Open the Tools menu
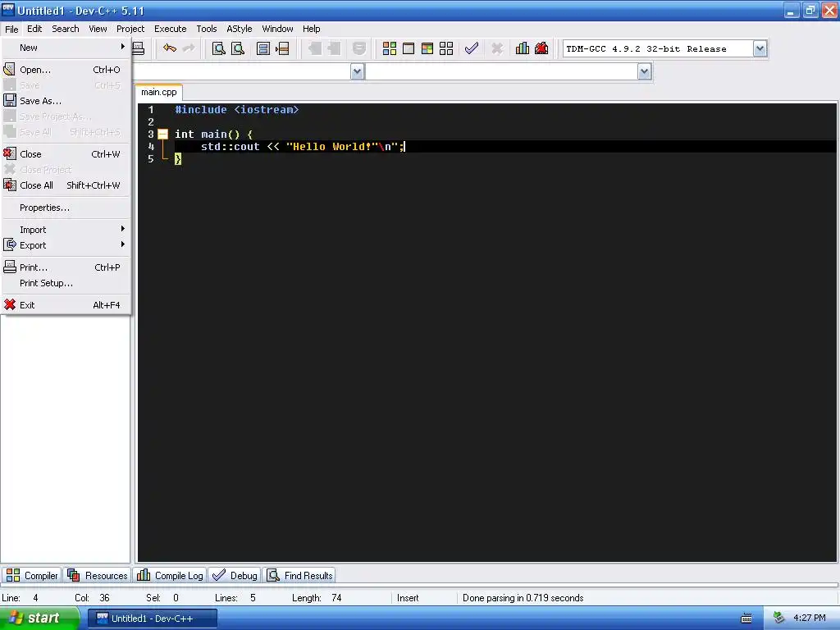This screenshot has width=840, height=630. (206, 29)
